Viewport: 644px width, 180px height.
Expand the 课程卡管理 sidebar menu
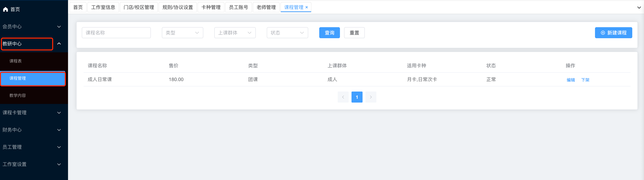[34, 113]
